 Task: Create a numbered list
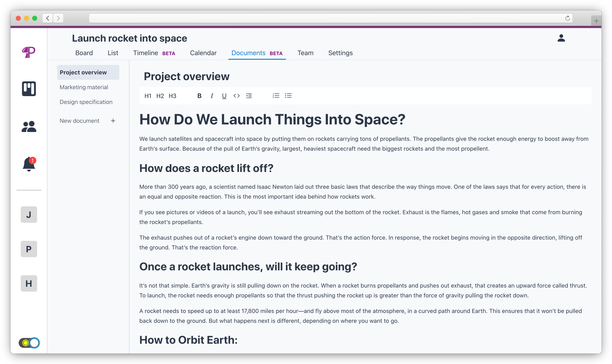pyautogui.click(x=276, y=96)
